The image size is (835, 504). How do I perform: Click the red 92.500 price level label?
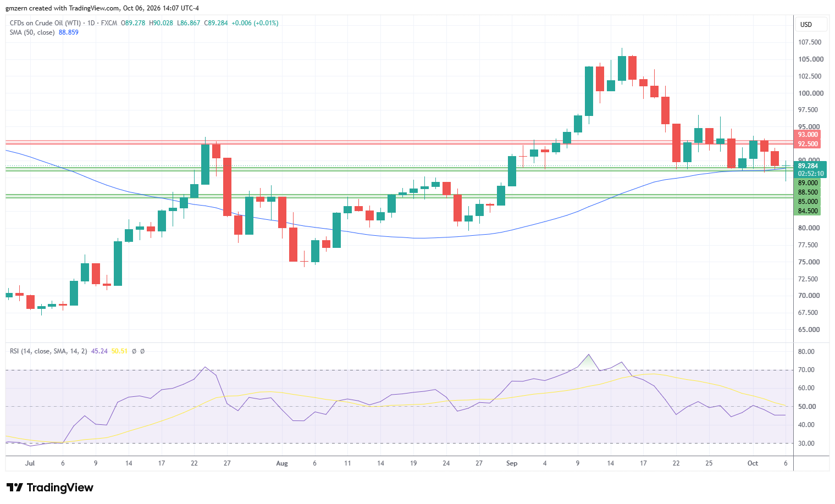coord(808,144)
